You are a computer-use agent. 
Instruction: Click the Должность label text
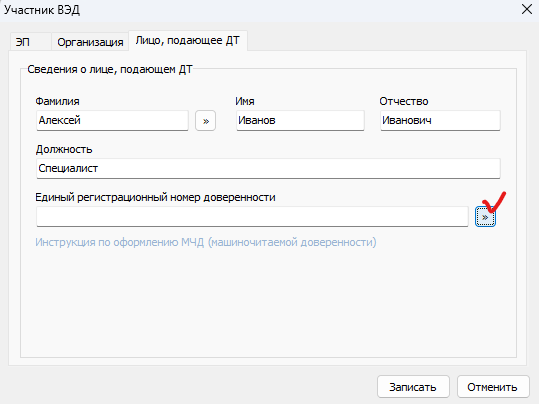[64, 149]
